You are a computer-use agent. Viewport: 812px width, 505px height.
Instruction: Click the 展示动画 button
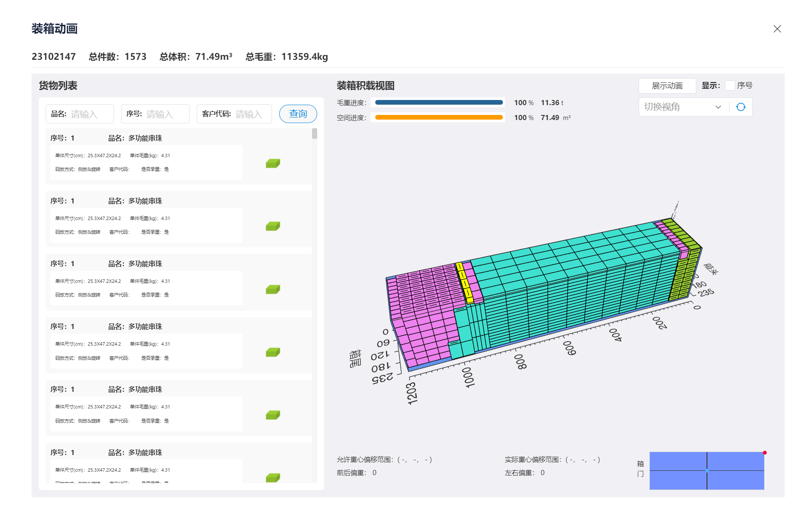[x=667, y=85]
